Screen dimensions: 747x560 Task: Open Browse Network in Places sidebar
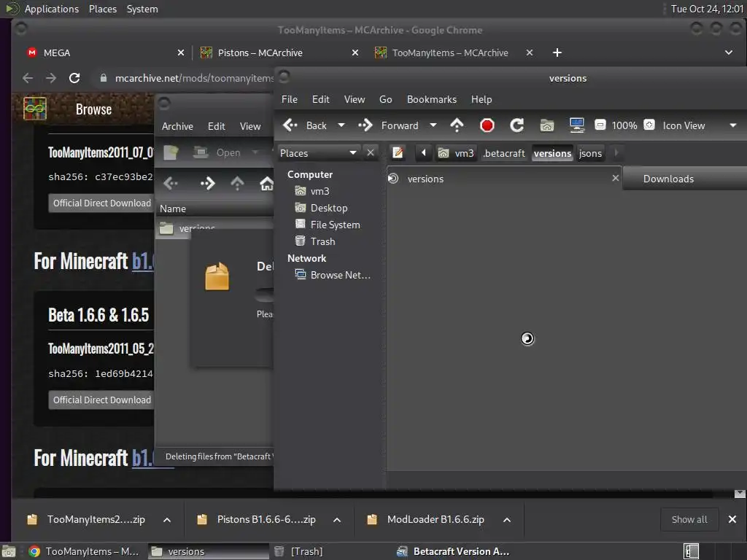click(340, 275)
